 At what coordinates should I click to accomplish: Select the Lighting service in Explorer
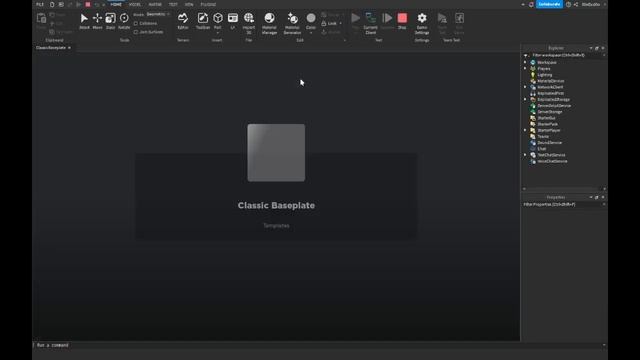pos(544,75)
